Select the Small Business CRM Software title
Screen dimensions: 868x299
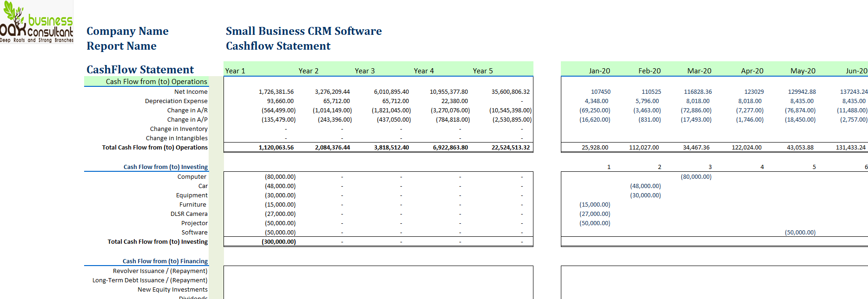303,31
